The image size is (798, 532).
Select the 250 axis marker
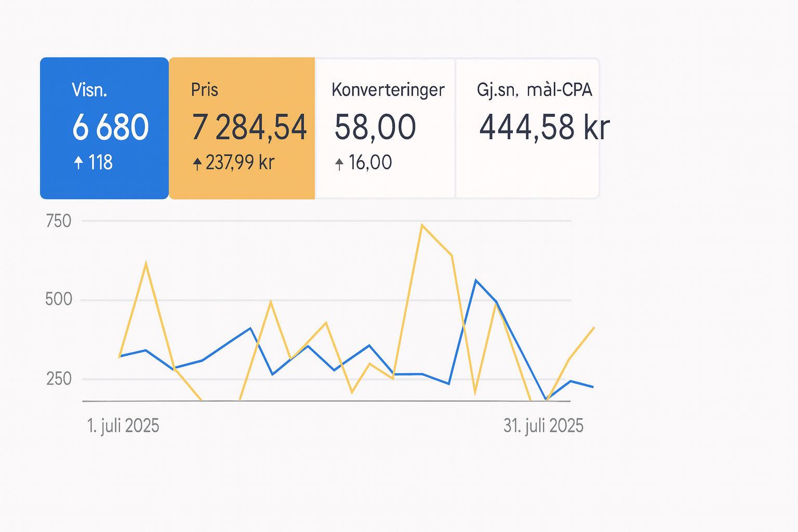coord(58,379)
